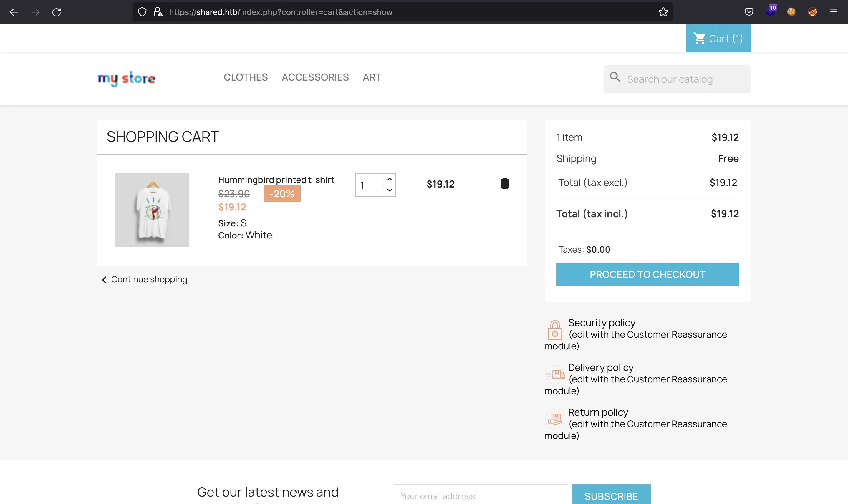Click the delivery policy box icon
The image size is (848, 504).
(554, 374)
